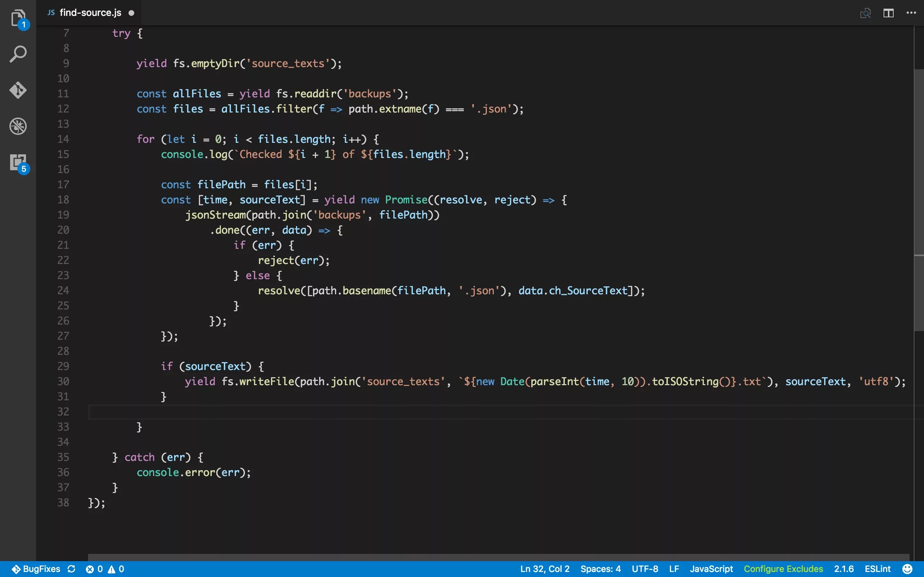Image resolution: width=924 pixels, height=577 pixels.
Task: Open the Source Control (Git) panel
Action: click(x=18, y=91)
